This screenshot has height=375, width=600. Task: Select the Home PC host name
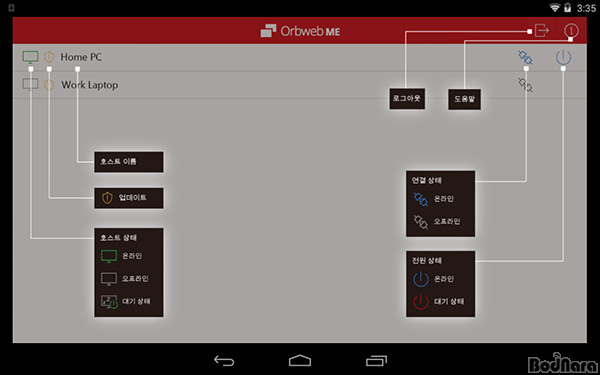pyautogui.click(x=81, y=57)
